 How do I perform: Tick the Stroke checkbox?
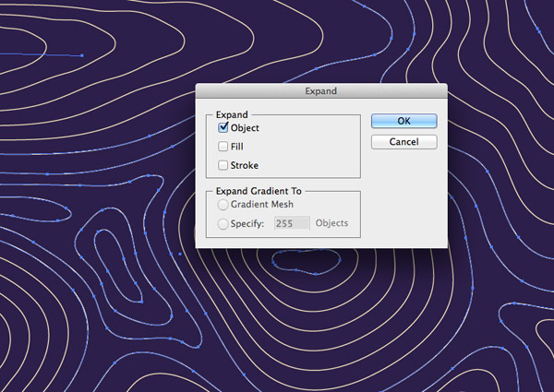coord(223,165)
